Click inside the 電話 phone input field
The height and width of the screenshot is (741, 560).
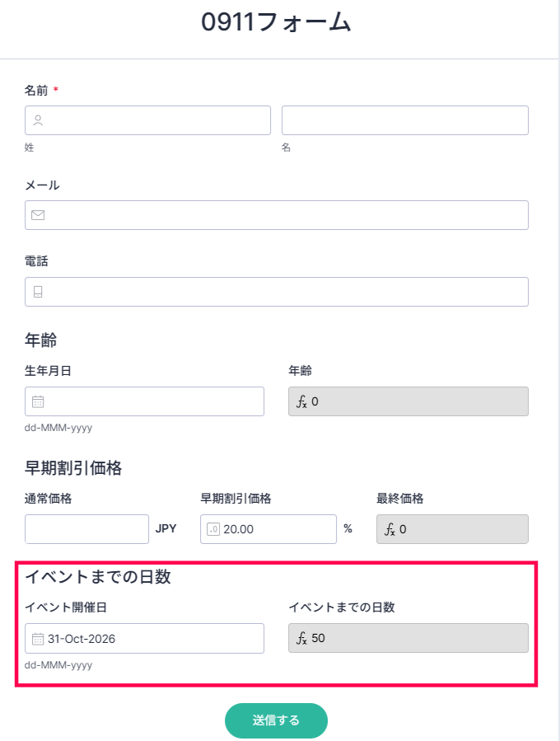[277, 292]
